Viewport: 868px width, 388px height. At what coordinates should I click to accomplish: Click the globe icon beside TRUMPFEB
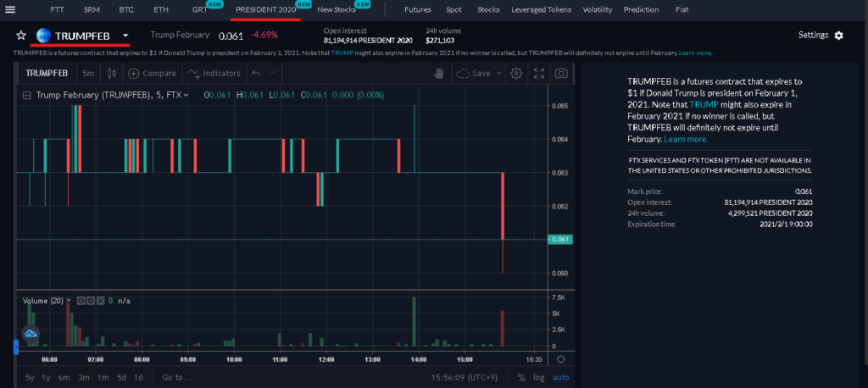pos(44,36)
